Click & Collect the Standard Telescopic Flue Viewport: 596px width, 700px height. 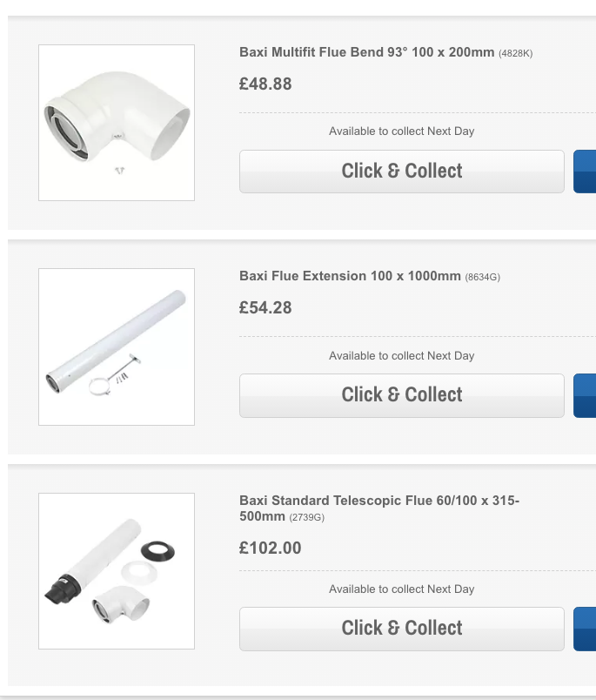(402, 629)
